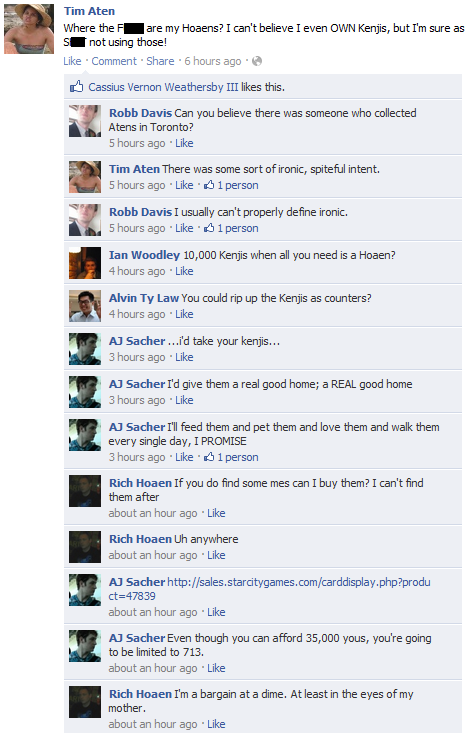Click Comment link under the main post

coord(114,61)
